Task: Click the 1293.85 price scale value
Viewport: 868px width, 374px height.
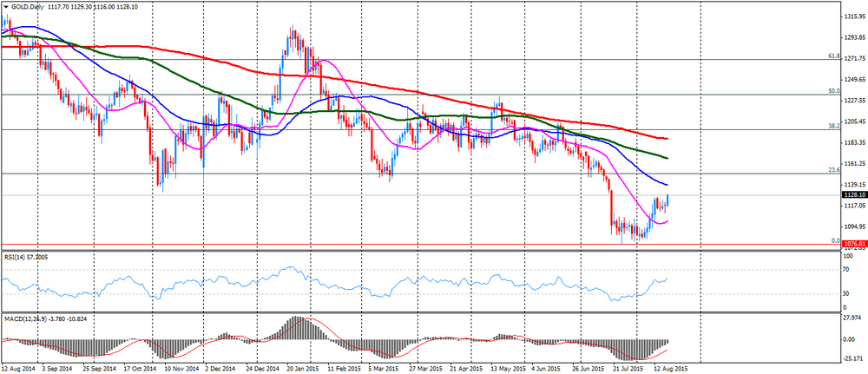Action: (x=854, y=37)
